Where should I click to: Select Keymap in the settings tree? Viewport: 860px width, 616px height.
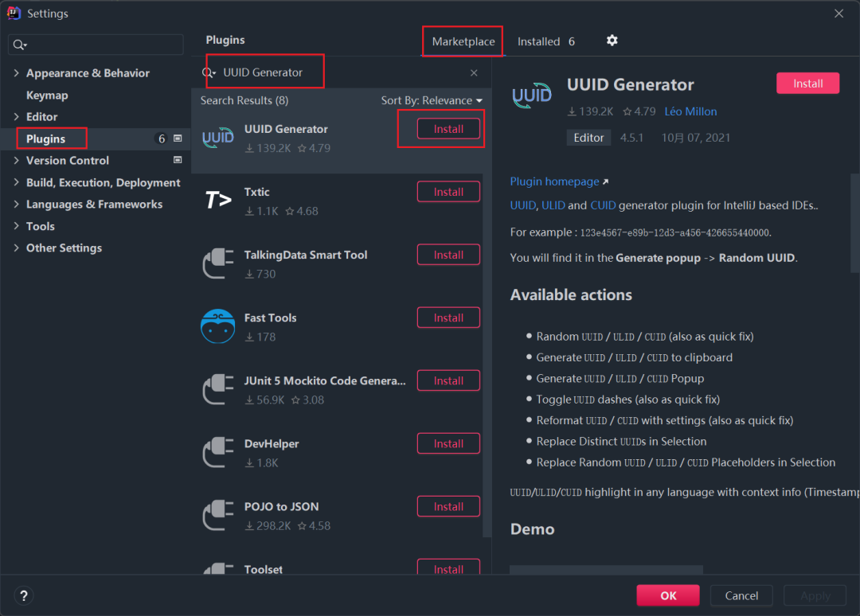(x=47, y=96)
